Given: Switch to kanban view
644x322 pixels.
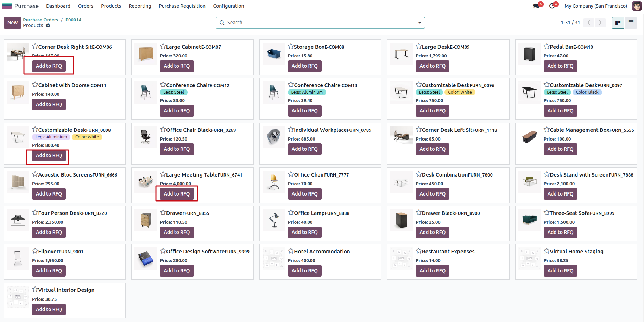Looking at the screenshot, I should [x=618, y=23].
